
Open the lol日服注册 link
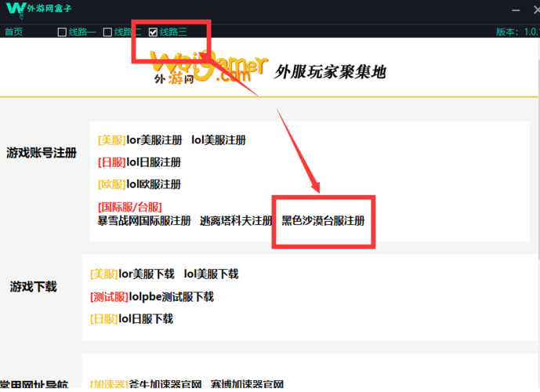[x=154, y=162]
